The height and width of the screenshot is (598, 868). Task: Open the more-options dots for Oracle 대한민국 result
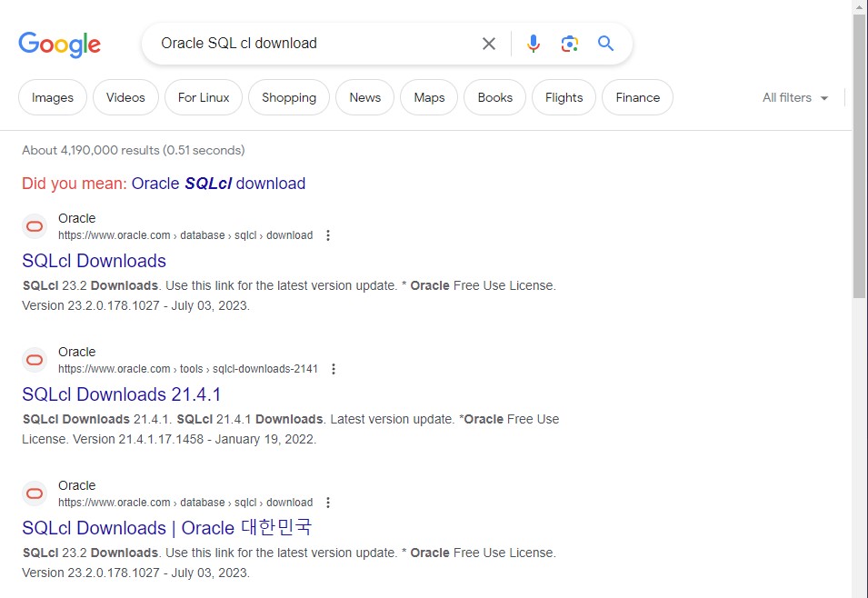click(328, 503)
